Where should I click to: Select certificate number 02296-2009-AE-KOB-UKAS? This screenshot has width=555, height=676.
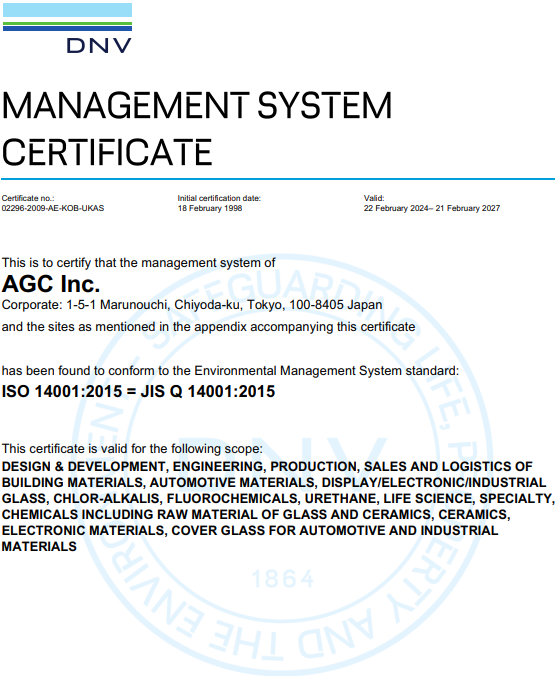coord(53,208)
